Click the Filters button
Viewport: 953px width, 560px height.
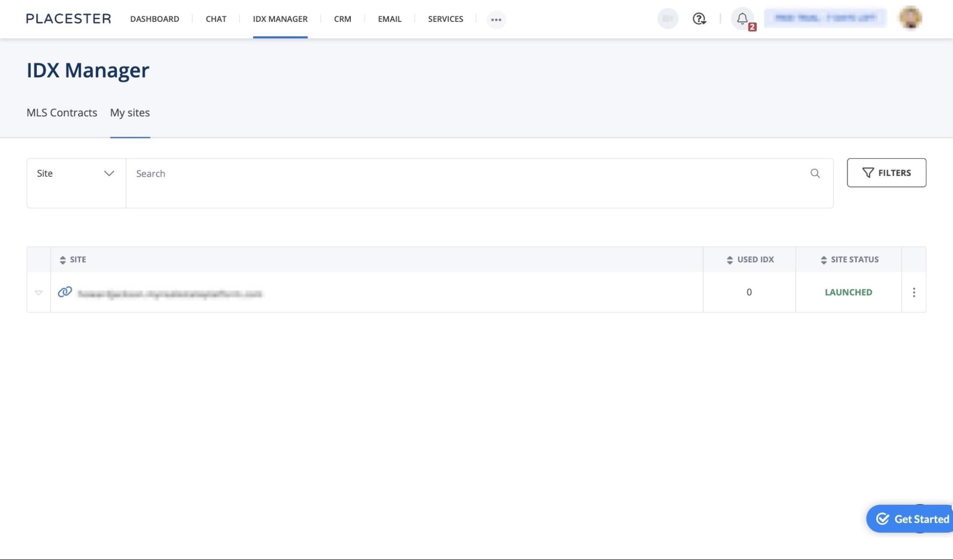(x=886, y=173)
